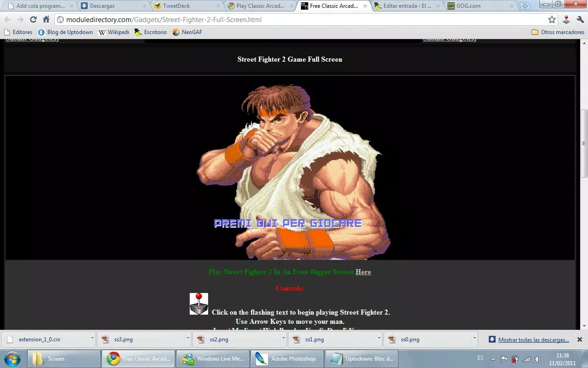Open the clock showing 11:38
588x368 pixels.
(562, 359)
